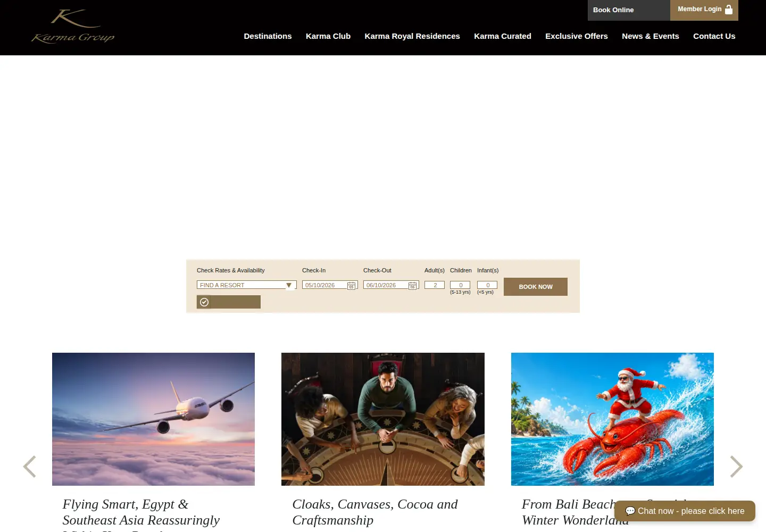766x532 pixels.
Task: Open the Exclusive Offers menu
Action: point(577,36)
